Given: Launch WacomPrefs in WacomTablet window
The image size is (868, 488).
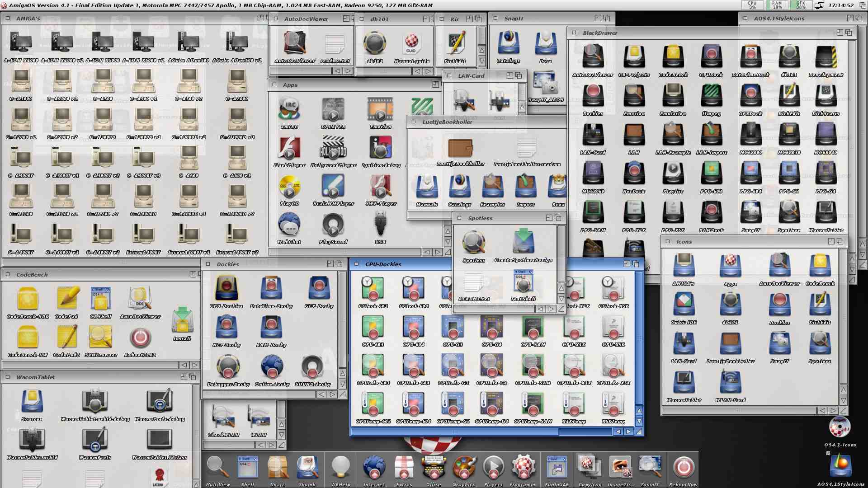Looking at the screenshot, I should pyautogui.click(x=95, y=440).
